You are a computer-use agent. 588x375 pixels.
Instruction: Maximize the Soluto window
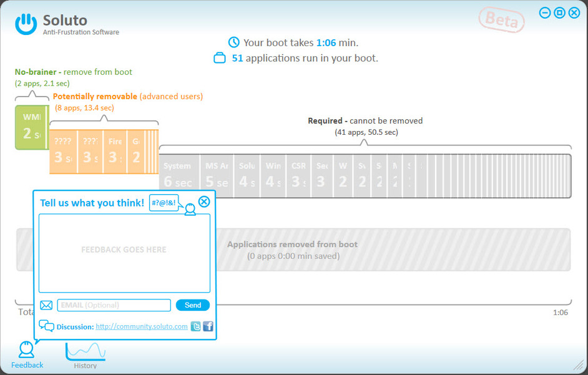[559, 12]
